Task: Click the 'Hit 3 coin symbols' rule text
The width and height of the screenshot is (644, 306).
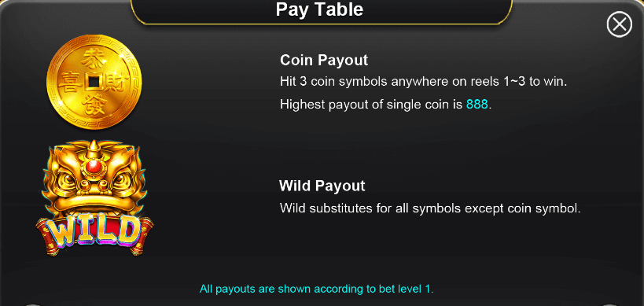Action: coord(424,81)
